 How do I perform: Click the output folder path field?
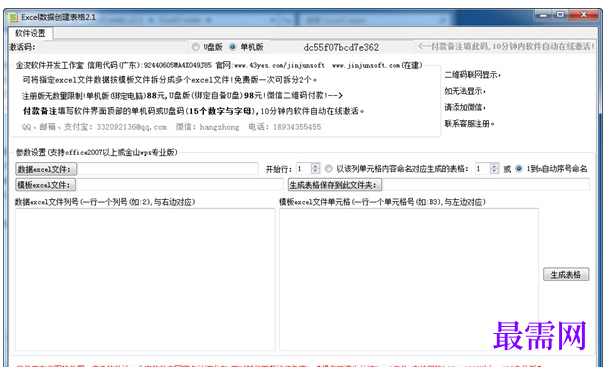[486, 184]
